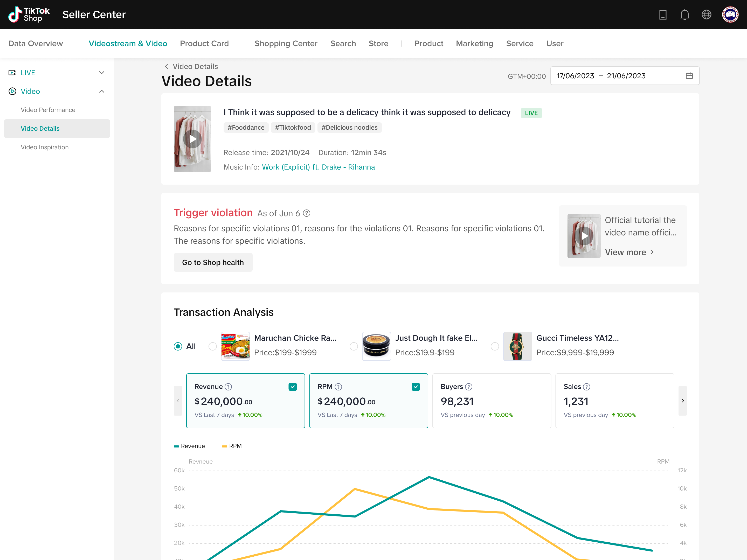The image size is (747, 560).
Task: Open the Product Card tab
Action: coord(204,44)
